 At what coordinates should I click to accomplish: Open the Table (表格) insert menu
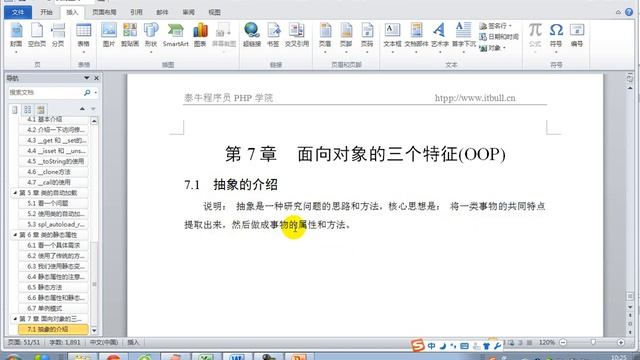click(x=83, y=38)
